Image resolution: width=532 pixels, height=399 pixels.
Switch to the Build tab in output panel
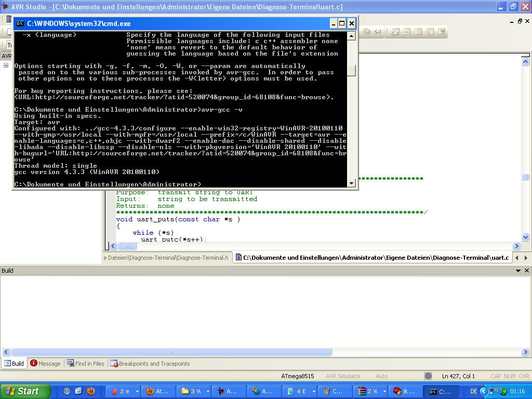pos(14,363)
